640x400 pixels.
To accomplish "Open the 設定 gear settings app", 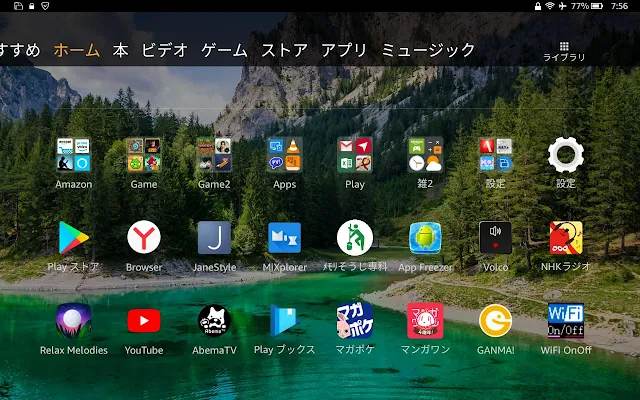I will click(566, 155).
